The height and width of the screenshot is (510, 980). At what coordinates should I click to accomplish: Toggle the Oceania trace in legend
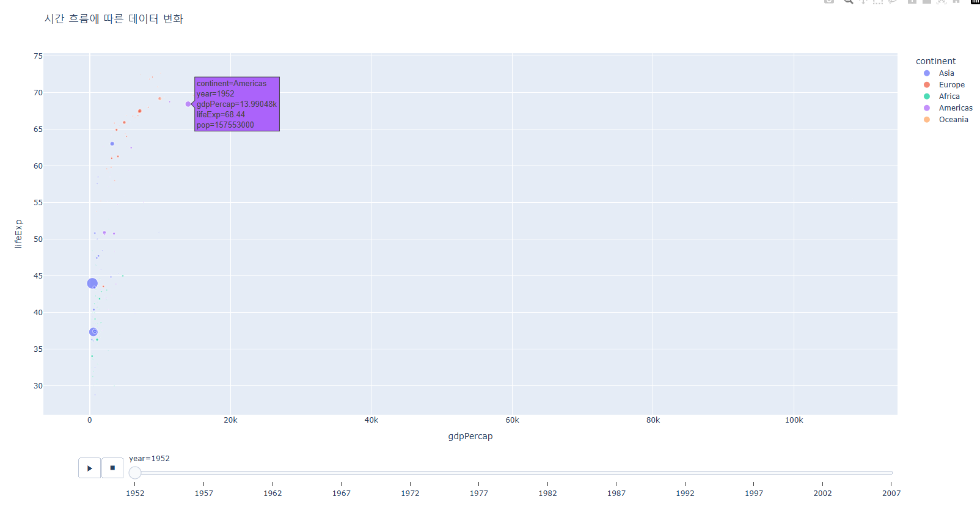[x=953, y=120]
